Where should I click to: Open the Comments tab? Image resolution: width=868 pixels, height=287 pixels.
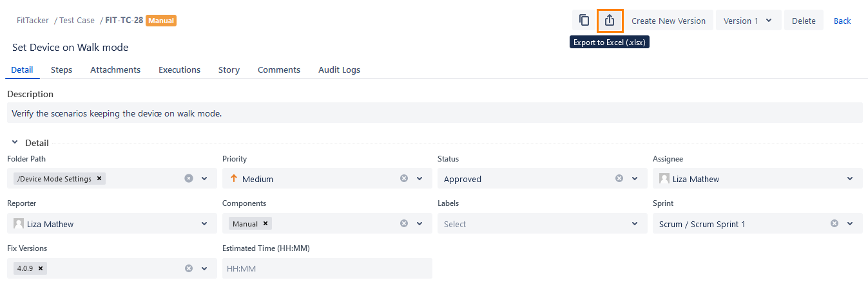pos(279,69)
